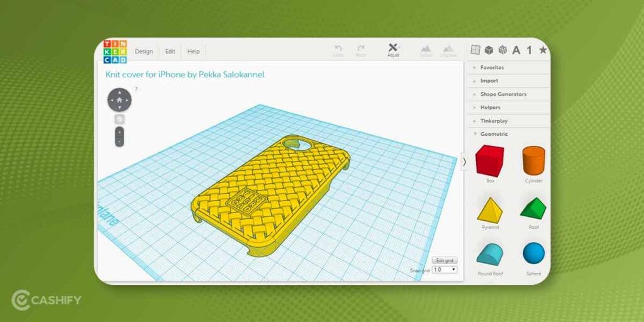The image size is (644, 322).
Task: Zoom in with the plus button
Action: point(119,133)
